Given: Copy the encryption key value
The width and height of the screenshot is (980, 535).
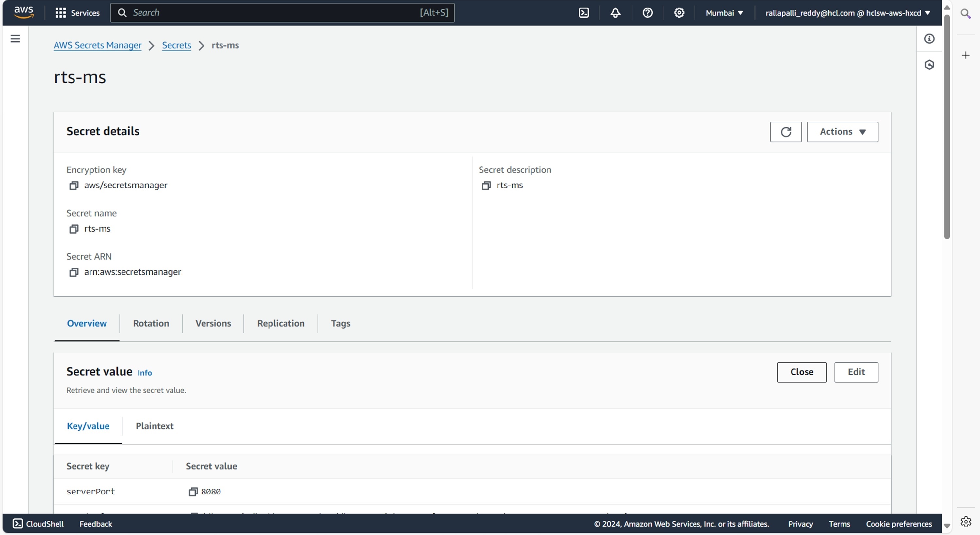Looking at the screenshot, I should 73,186.
